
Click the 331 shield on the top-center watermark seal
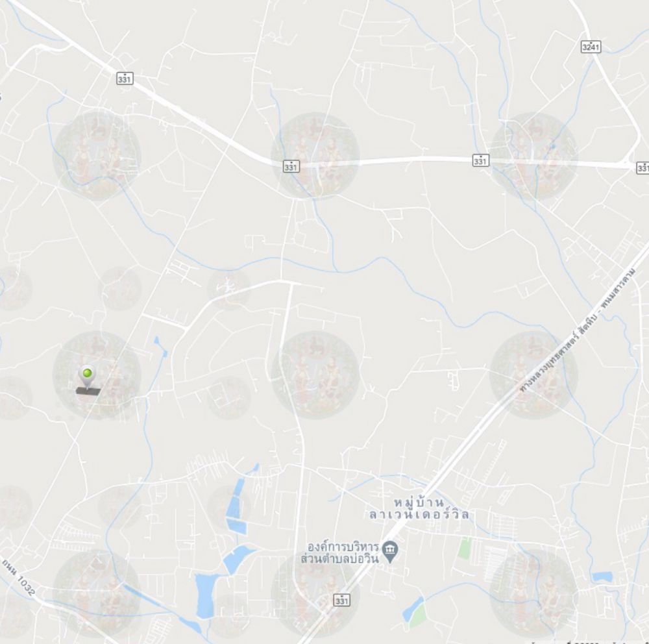coord(291,166)
